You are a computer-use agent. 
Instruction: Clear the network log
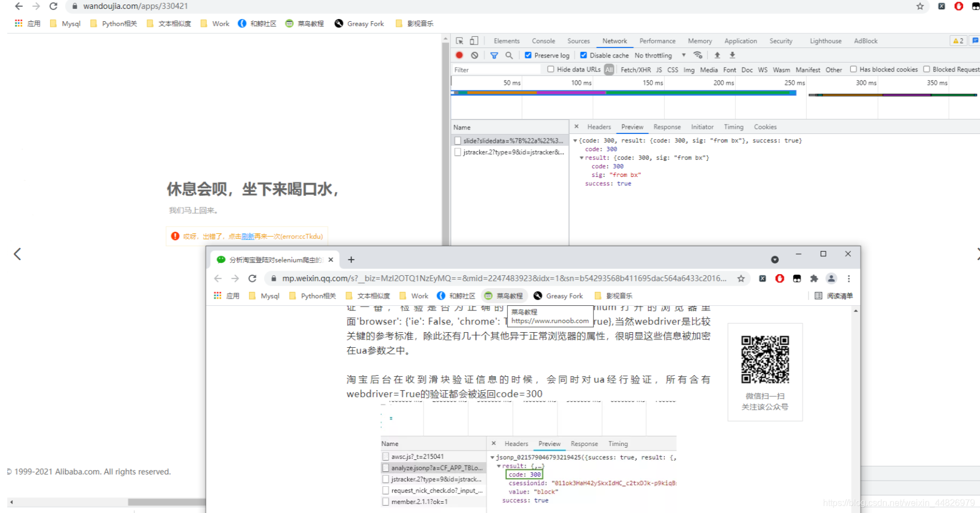tap(474, 55)
